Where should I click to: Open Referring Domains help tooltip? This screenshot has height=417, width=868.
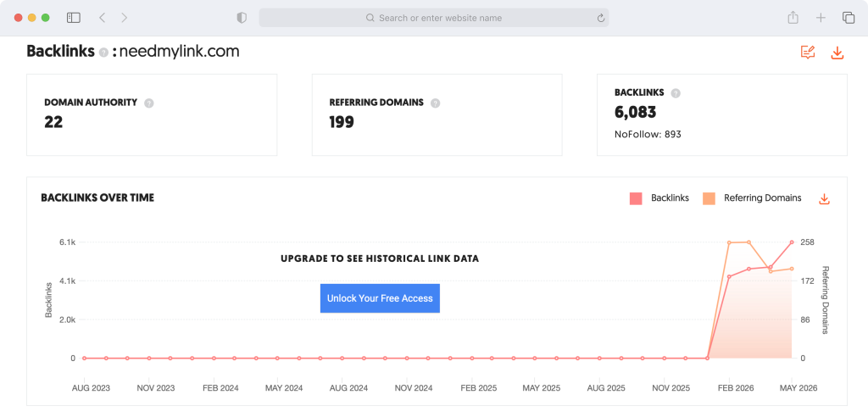click(x=435, y=103)
